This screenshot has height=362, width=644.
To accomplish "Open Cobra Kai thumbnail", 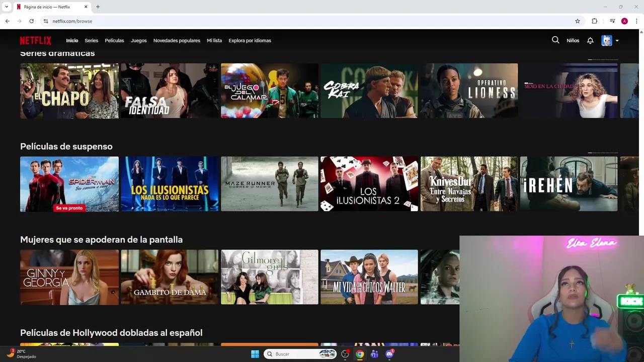I will 369,90.
